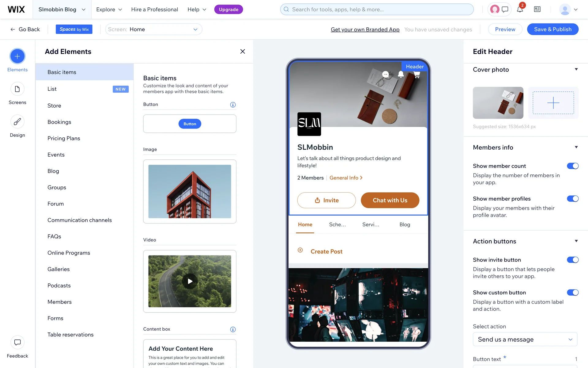Open the Screens panel icon
This screenshot has width=588, height=368.
(x=17, y=89)
